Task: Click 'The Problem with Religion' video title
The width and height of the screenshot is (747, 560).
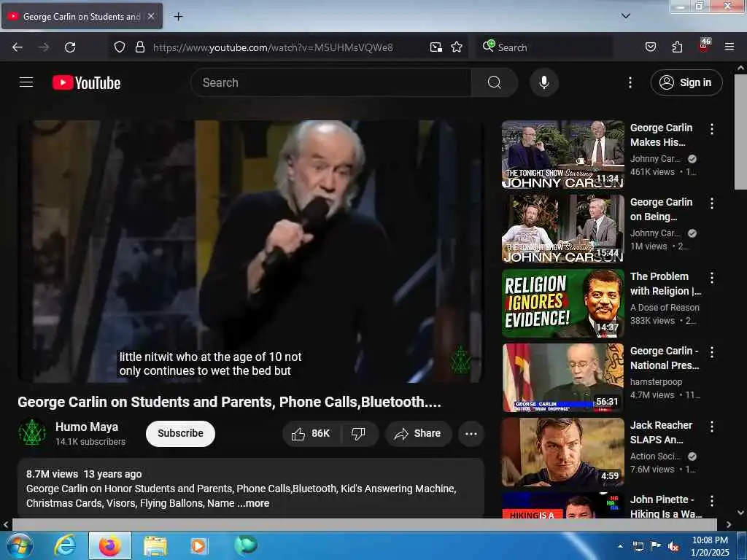Action: 665,284
